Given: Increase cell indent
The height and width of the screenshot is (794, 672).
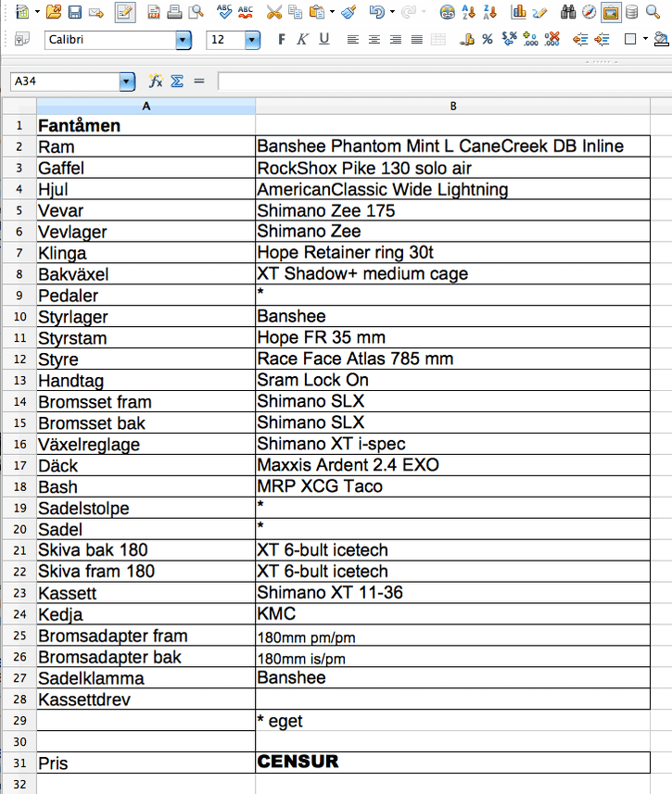Looking at the screenshot, I should pos(602,39).
